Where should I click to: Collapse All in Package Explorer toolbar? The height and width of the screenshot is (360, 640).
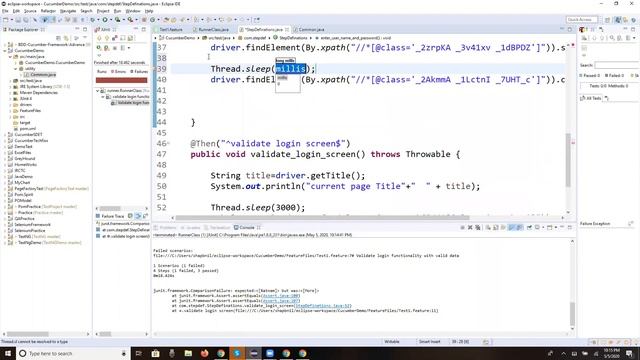59,38
